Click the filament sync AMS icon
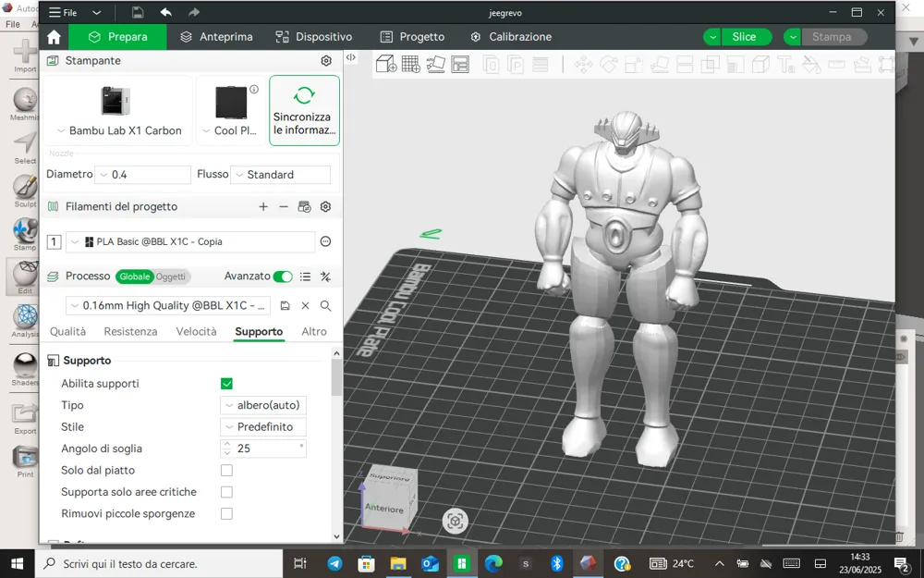Viewport: 924px width, 578px height. [304, 206]
